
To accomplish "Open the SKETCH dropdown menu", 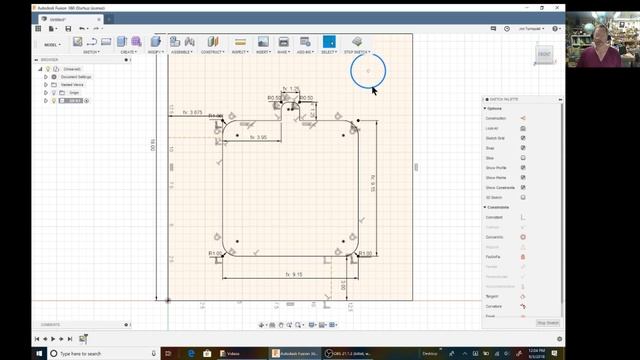I will click(91, 52).
